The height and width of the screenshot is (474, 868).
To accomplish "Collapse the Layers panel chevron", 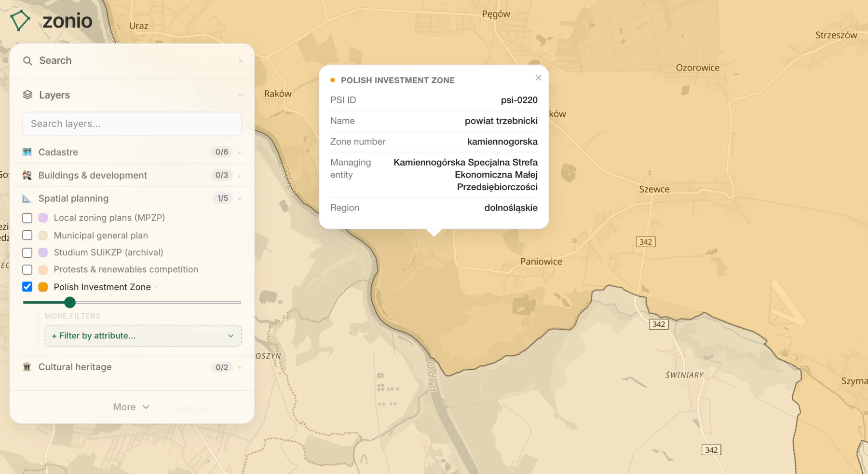I will [x=240, y=96].
